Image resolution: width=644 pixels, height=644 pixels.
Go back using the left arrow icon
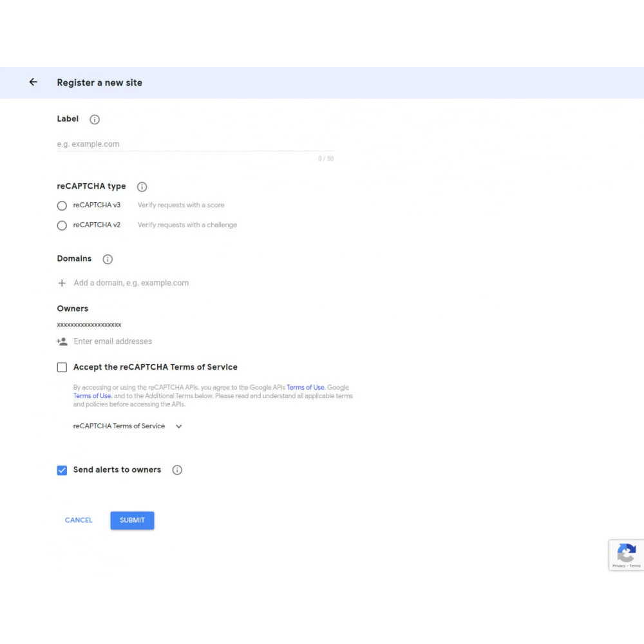tap(33, 82)
